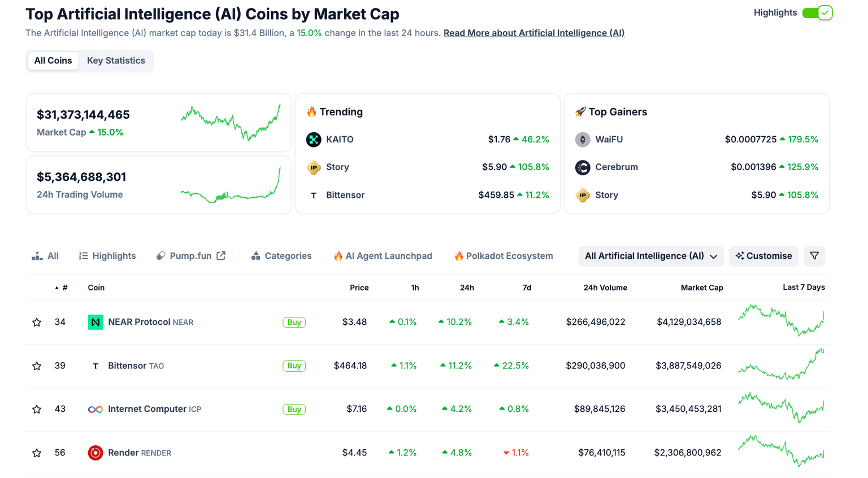Click the NEAR Protocol logo in the table
The image size is (868, 478).
coord(96,321)
